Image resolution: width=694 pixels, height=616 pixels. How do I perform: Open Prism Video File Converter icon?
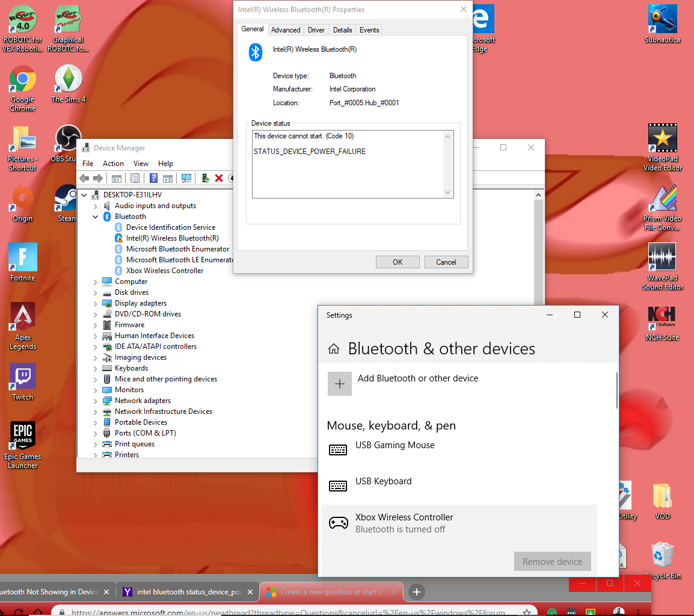click(662, 208)
